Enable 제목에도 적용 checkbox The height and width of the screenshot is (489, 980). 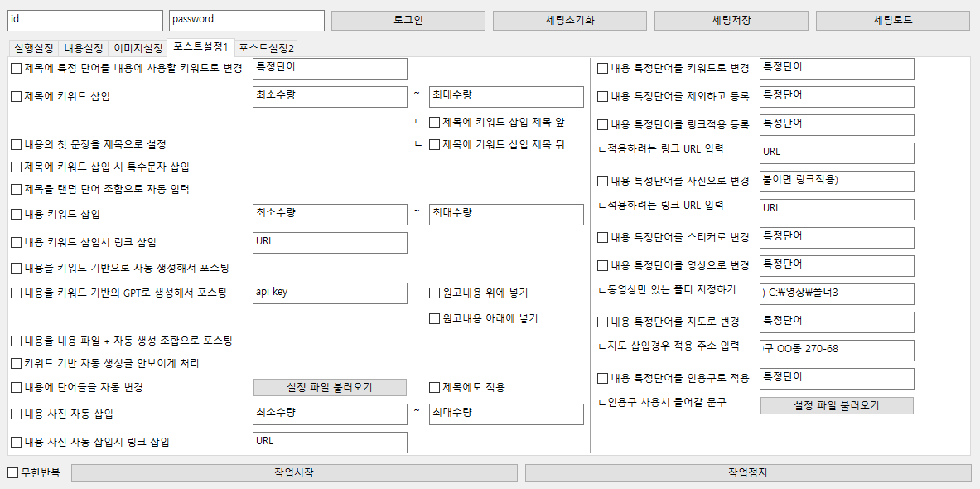point(435,387)
